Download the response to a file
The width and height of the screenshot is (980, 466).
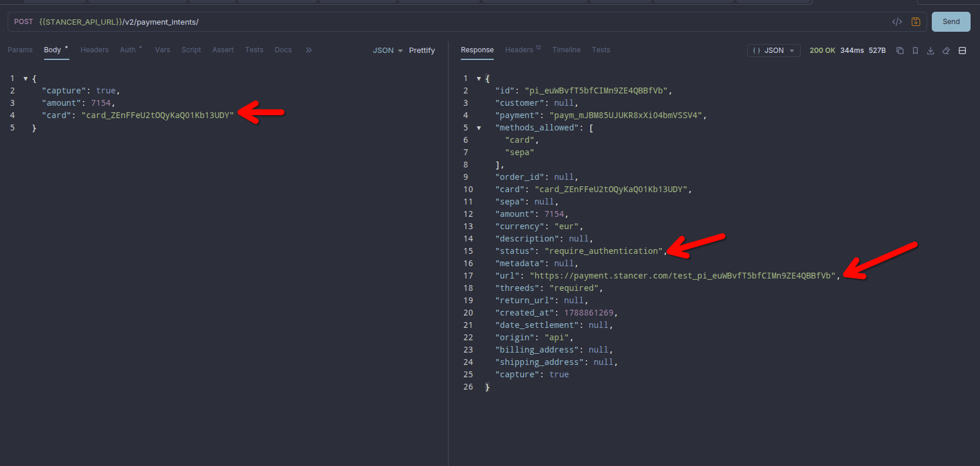point(931,51)
